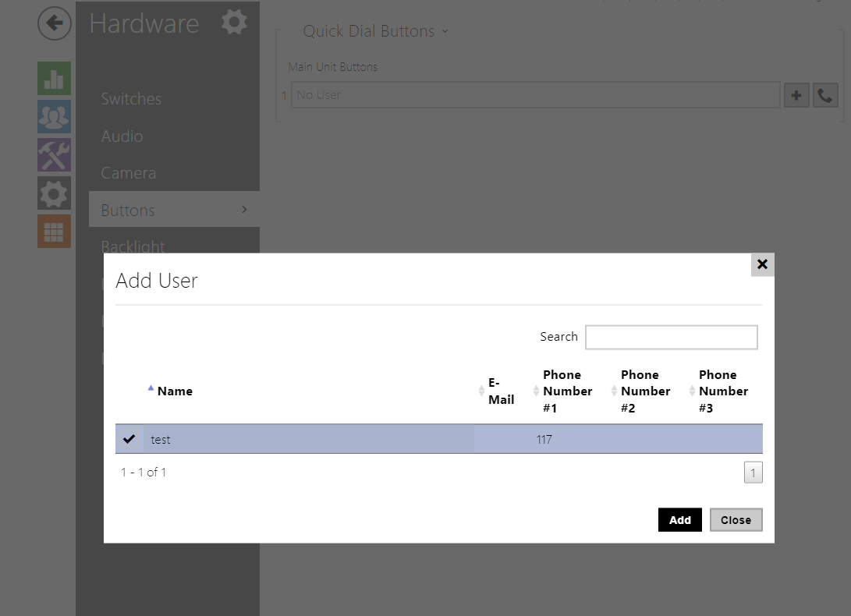The height and width of the screenshot is (616, 851).
Task: Click the phone test-call icon
Action: [825, 95]
